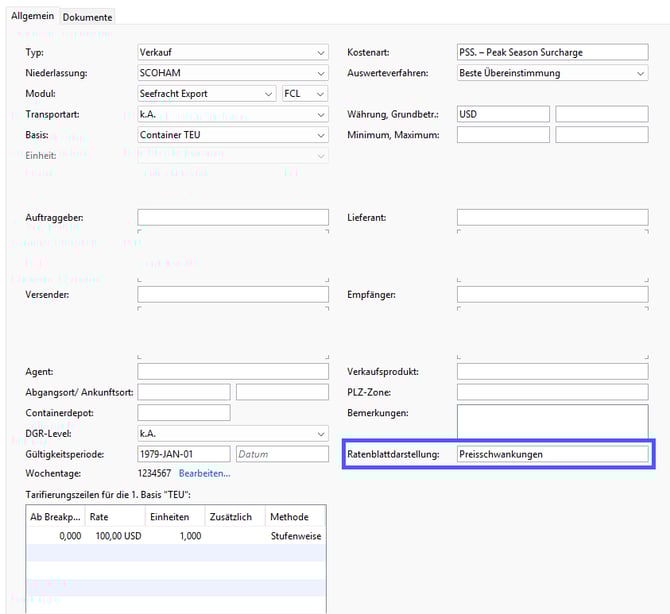Select the Allgemein tab
Image resolution: width=670 pixels, height=614 pixels.
(33, 16)
